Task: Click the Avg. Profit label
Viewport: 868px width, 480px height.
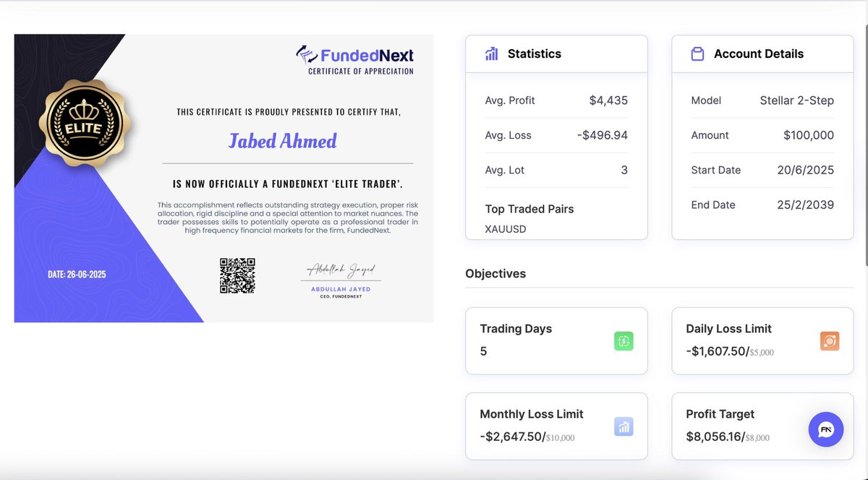Action: pyautogui.click(x=510, y=100)
